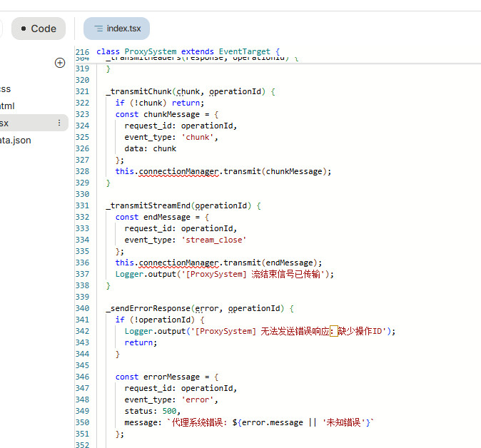Click connectionManager underlined in line 328
Screen dimensions: 481x448
pyautogui.click(x=178, y=171)
